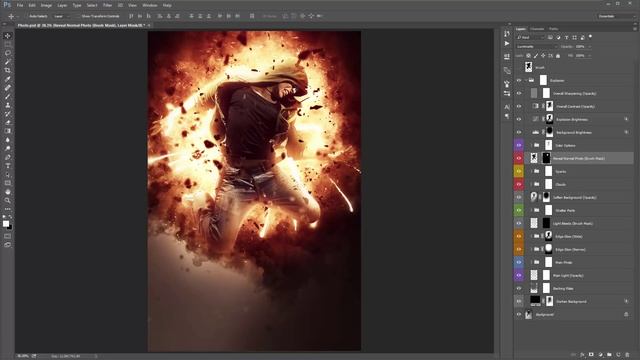The height and width of the screenshot is (360, 640).
Task: Select the Move tool
Action: (7, 36)
